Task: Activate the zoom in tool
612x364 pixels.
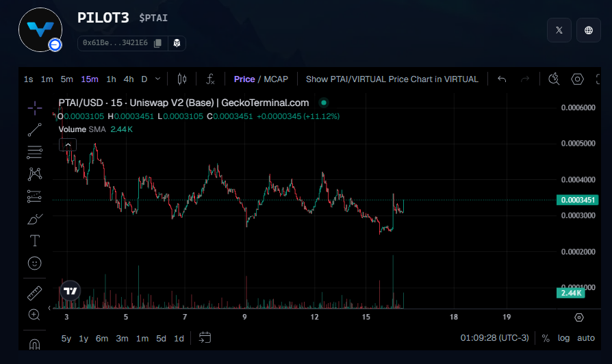Action: (35, 315)
